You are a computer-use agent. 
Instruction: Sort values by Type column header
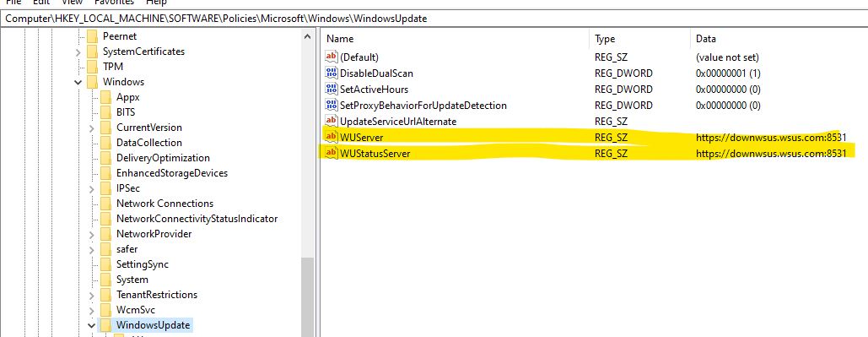click(640, 39)
